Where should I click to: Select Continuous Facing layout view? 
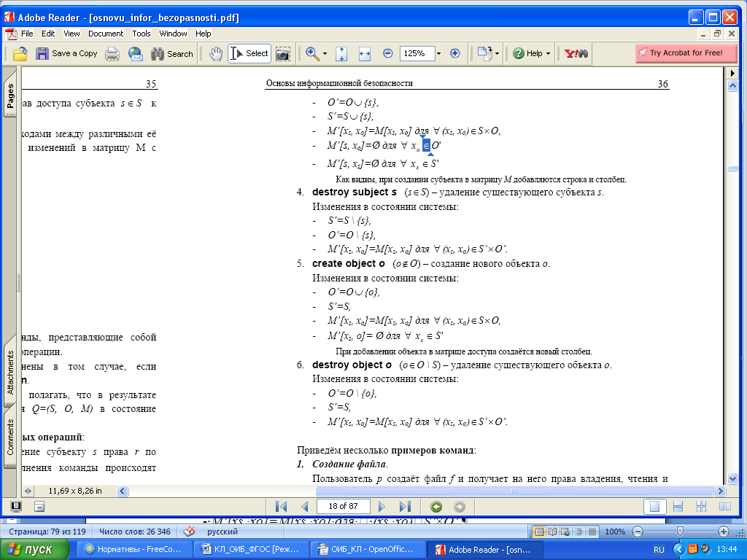pos(701,507)
